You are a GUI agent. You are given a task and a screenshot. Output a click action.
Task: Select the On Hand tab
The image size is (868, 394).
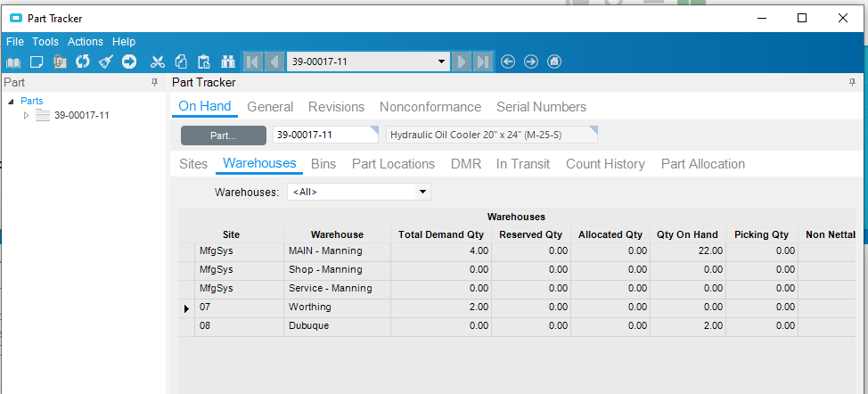click(x=205, y=106)
